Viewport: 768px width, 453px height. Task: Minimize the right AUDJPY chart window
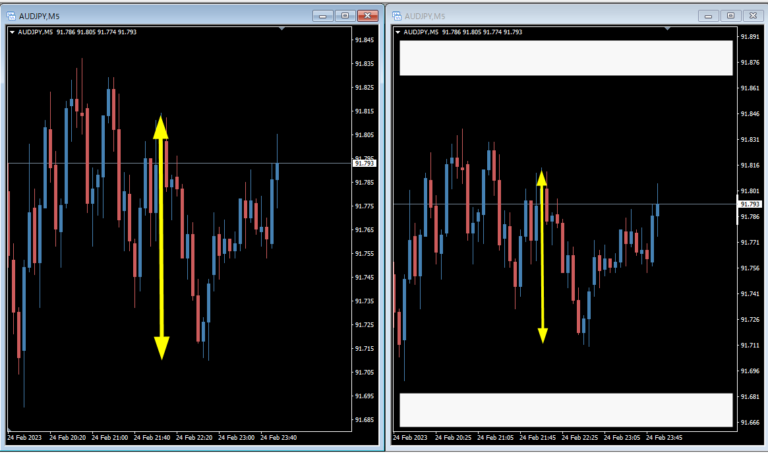[707, 15]
